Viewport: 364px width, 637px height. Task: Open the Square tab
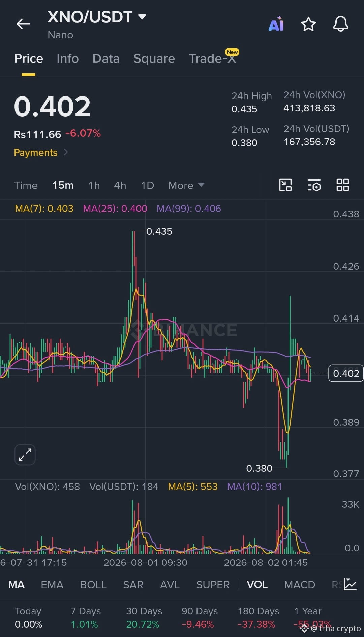pyautogui.click(x=154, y=59)
